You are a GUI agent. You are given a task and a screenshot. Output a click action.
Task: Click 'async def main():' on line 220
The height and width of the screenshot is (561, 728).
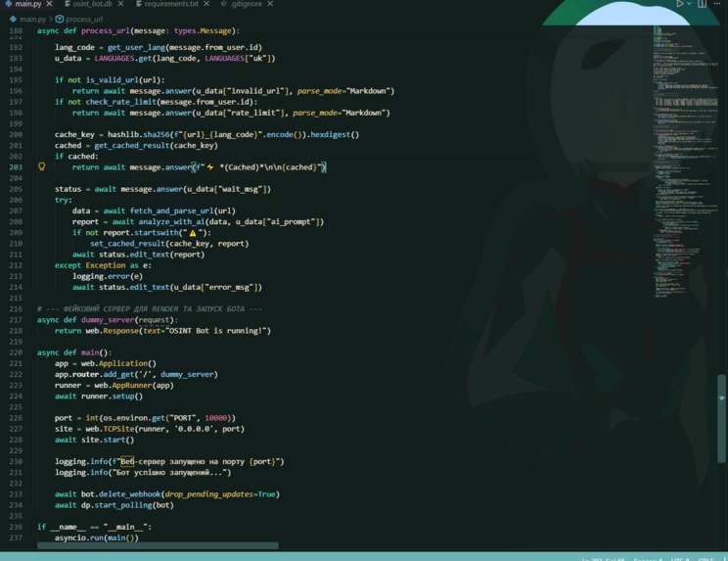click(x=74, y=352)
